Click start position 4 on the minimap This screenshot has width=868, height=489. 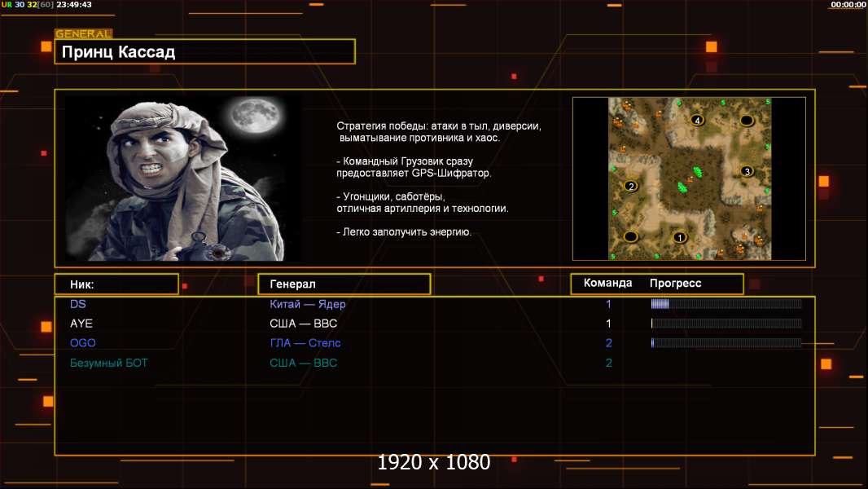pyautogui.click(x=698, y=120)
